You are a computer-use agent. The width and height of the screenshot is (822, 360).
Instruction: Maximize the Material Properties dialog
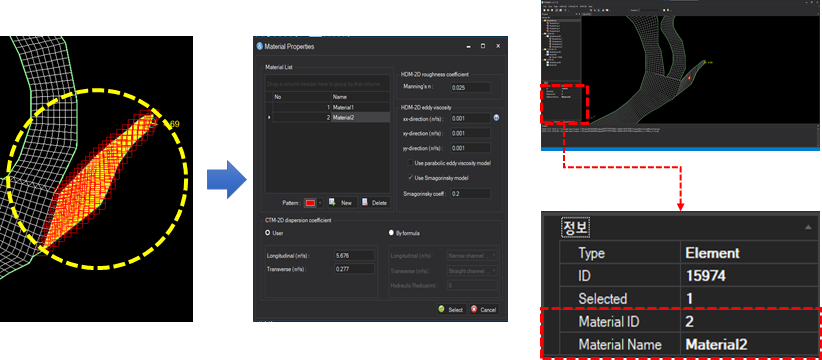click(483, 46)
